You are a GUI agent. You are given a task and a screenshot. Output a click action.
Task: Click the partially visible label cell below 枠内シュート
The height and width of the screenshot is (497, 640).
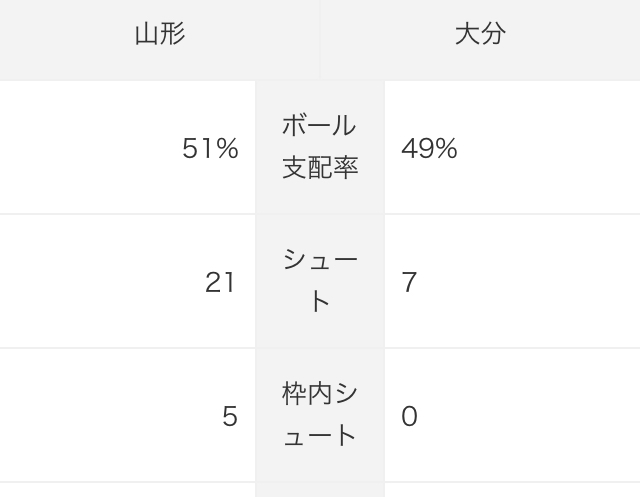point(319,491)
